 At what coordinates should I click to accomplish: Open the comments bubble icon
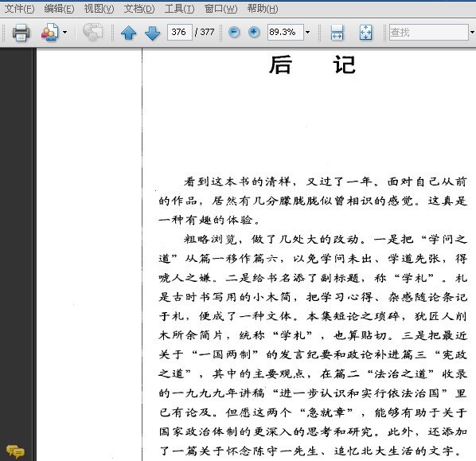[x=15, y=451]
